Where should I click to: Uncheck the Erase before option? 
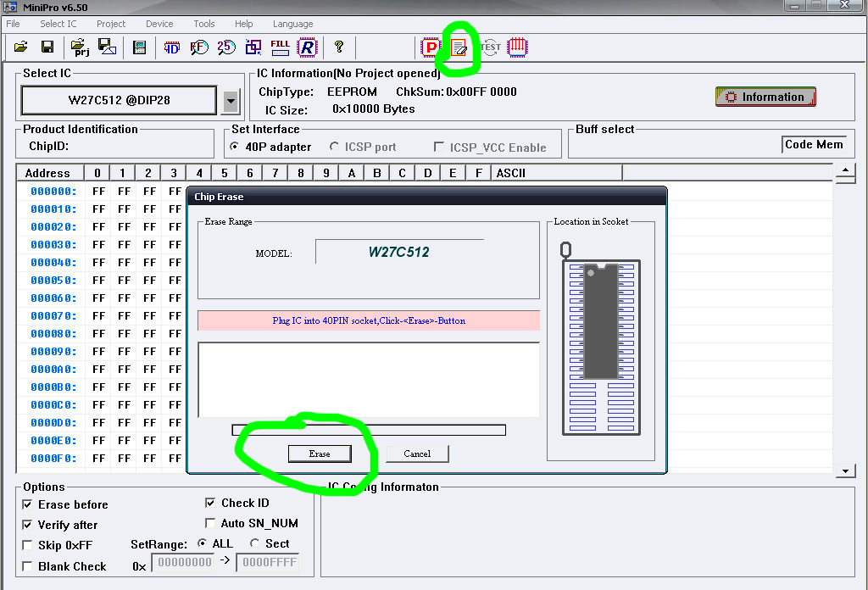[26, 504]
